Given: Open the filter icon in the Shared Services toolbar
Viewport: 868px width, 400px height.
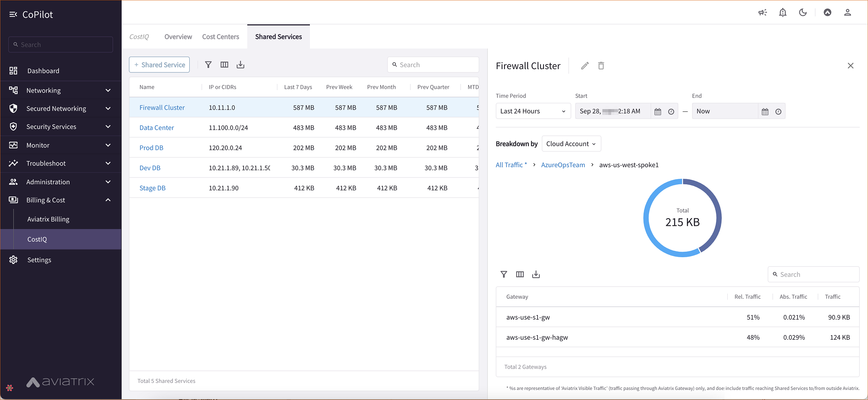Looking at the screenshot, I should (x=208, y=65).
